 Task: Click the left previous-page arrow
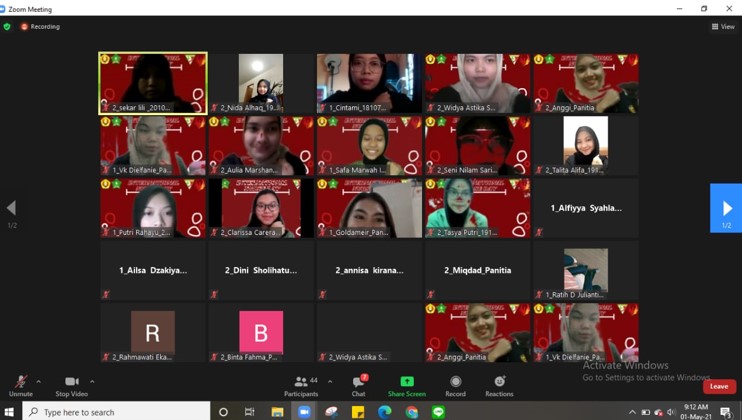(x=12, y=208)
